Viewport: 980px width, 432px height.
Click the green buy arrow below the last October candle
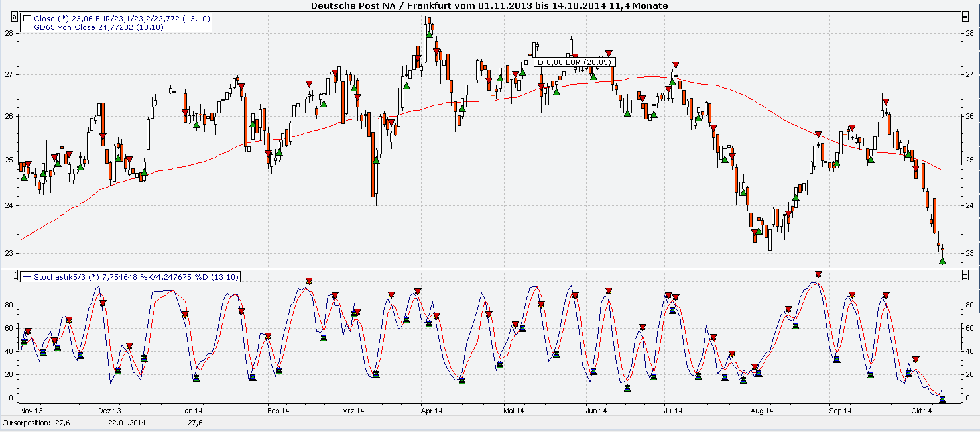point(942,261)
